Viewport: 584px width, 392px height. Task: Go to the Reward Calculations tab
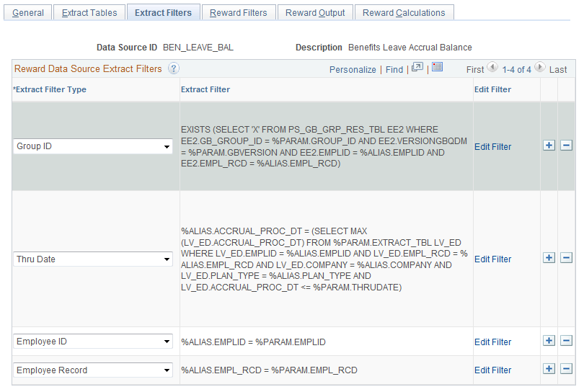(x=404, y=13)
